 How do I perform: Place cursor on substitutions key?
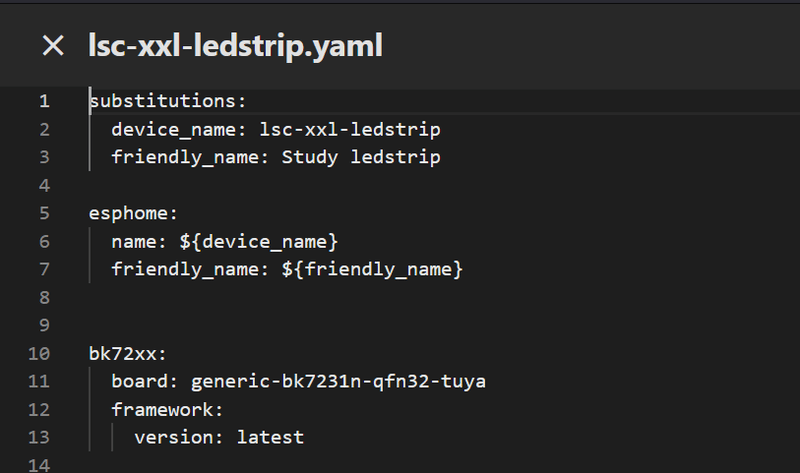click(x=166, y=101)
